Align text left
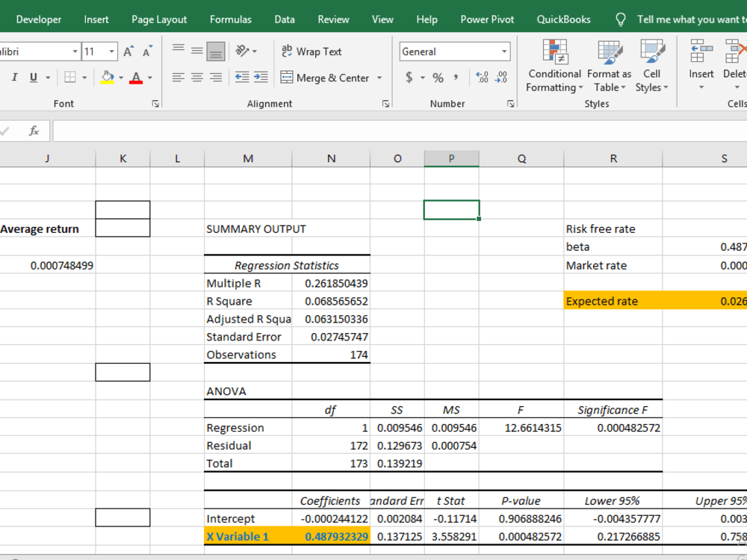Image resolution: width=747 pixels, height=560 pixels. click(179, 77)
